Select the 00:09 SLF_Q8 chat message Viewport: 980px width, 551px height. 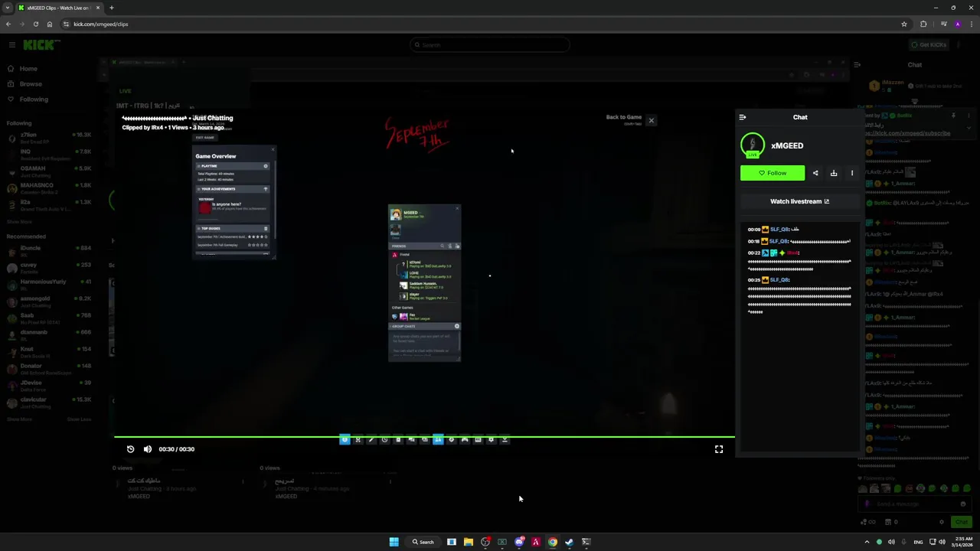coord(774,230)
